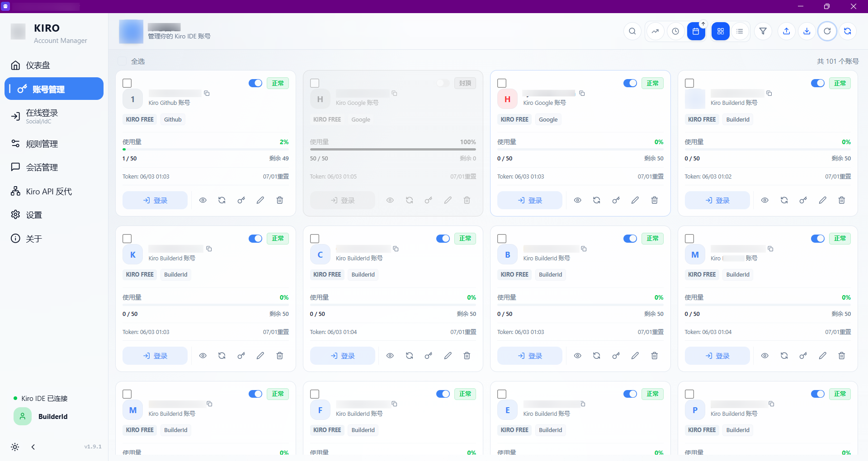Copy email on the Kiro Github account card
The width and height of the screenshot is (868, 461).
(207, 93)
